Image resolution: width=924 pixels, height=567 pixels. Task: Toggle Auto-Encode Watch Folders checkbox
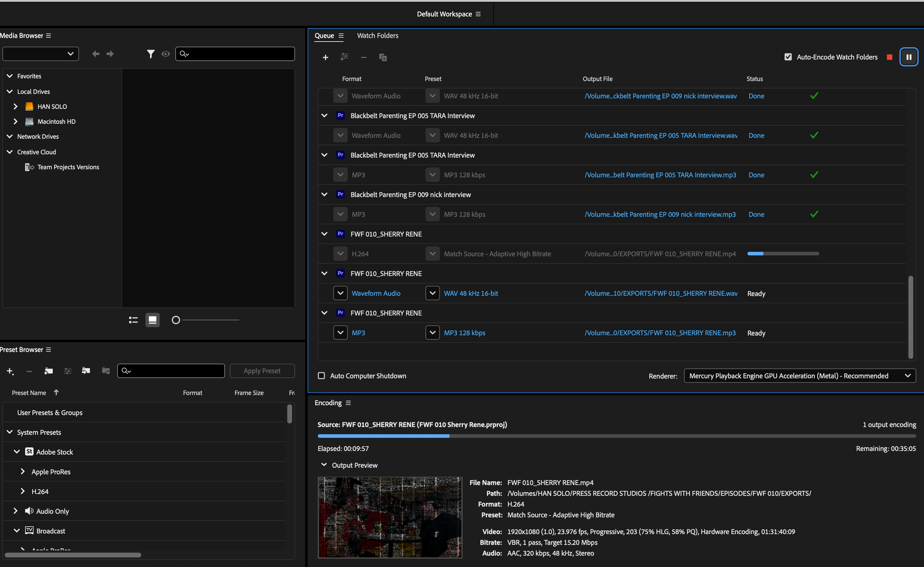pos(788,57)
